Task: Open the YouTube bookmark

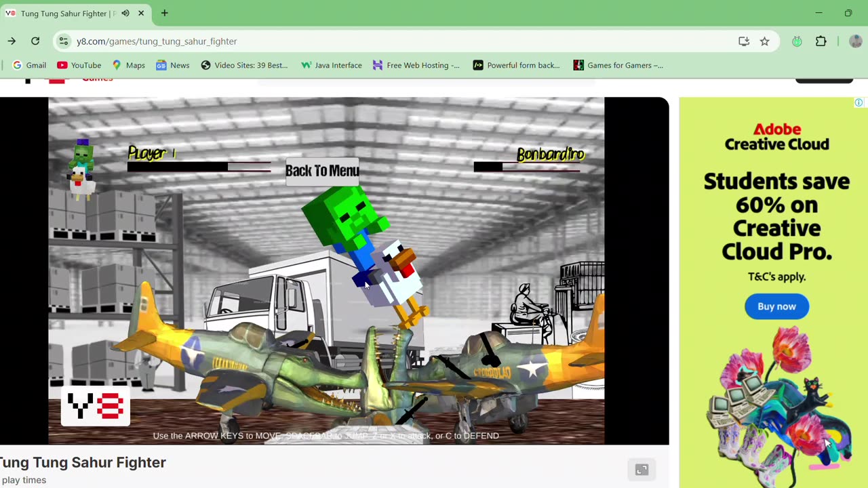Action: tap(79, 65)
